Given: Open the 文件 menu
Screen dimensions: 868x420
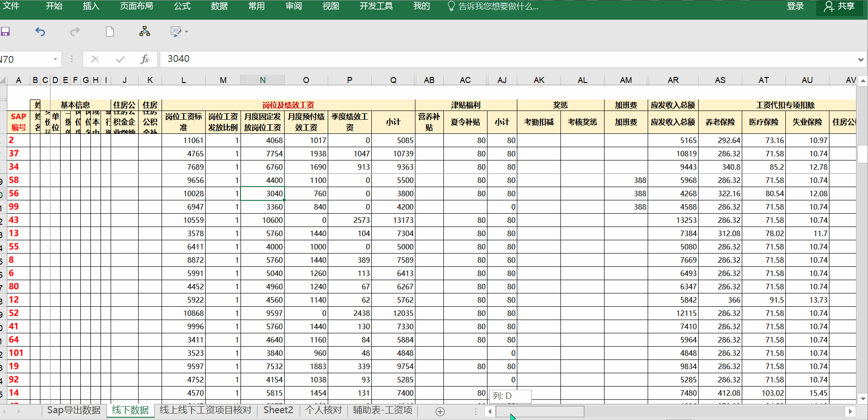Looking at the screenshot, I should 11,6.
